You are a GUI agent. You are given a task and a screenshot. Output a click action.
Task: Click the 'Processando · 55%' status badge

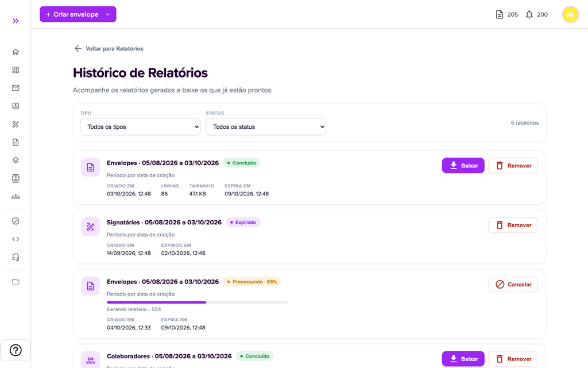(252, 282)
